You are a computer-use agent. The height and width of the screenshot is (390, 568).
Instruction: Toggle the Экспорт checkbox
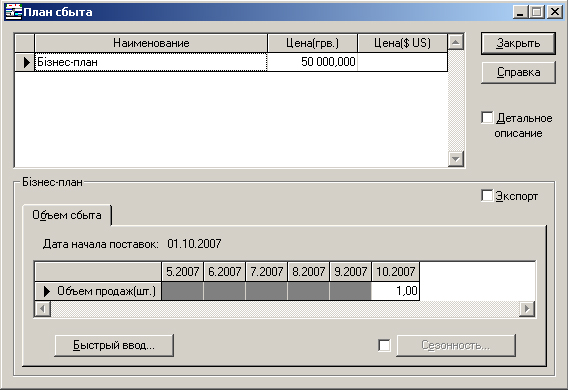[487, 196]
